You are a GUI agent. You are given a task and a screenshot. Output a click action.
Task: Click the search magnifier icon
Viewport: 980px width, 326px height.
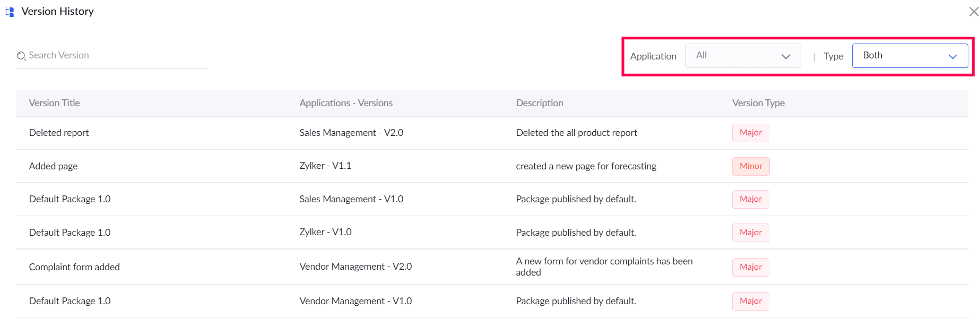point(21,56)
